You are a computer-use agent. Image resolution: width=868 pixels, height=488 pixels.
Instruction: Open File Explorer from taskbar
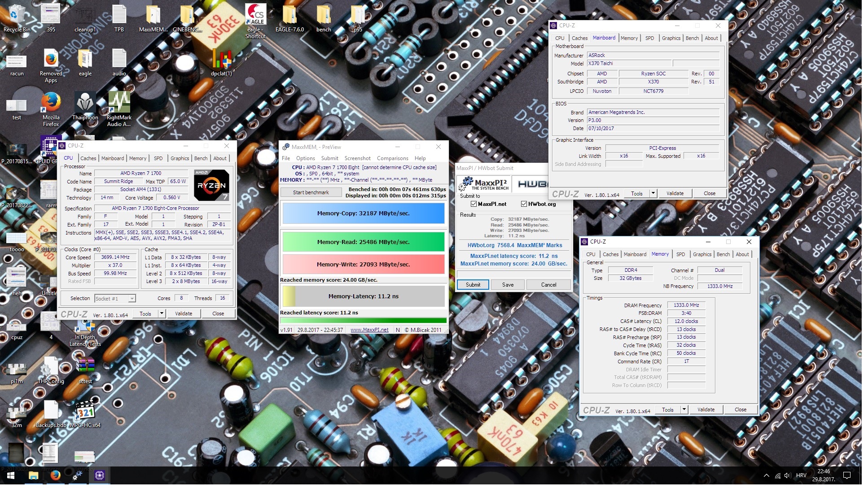(x=33, y=476)
